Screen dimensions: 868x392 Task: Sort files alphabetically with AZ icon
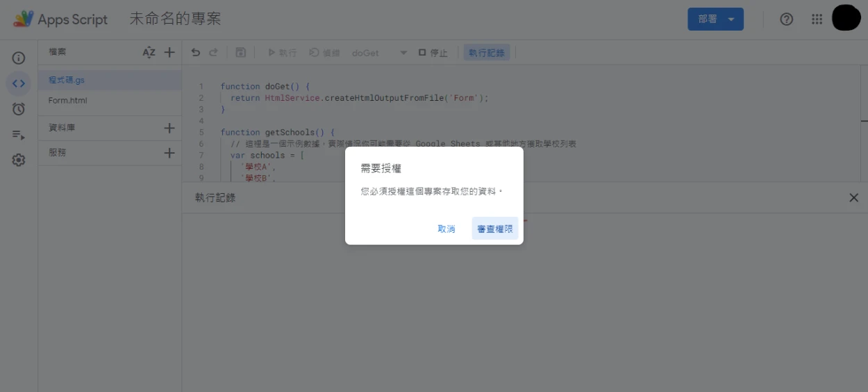pos(149,52)
